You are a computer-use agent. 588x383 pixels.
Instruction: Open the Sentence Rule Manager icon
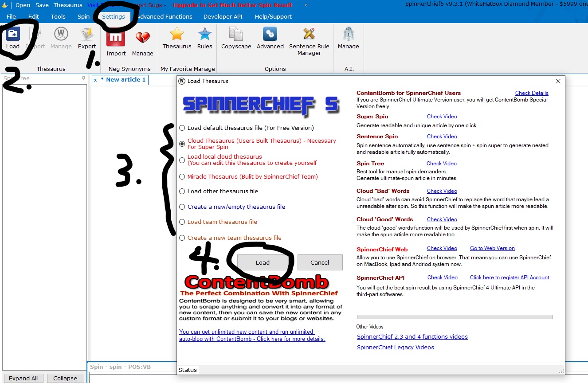(309, 35)
